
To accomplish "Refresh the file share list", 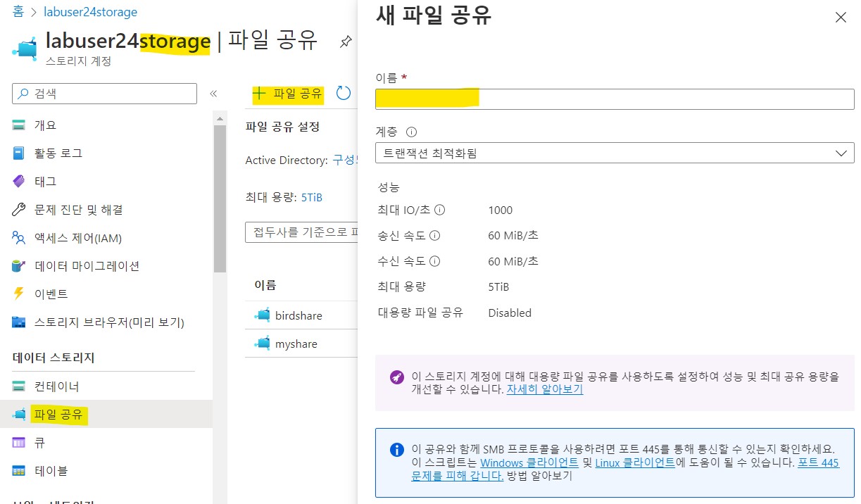I will click(344, 93).
